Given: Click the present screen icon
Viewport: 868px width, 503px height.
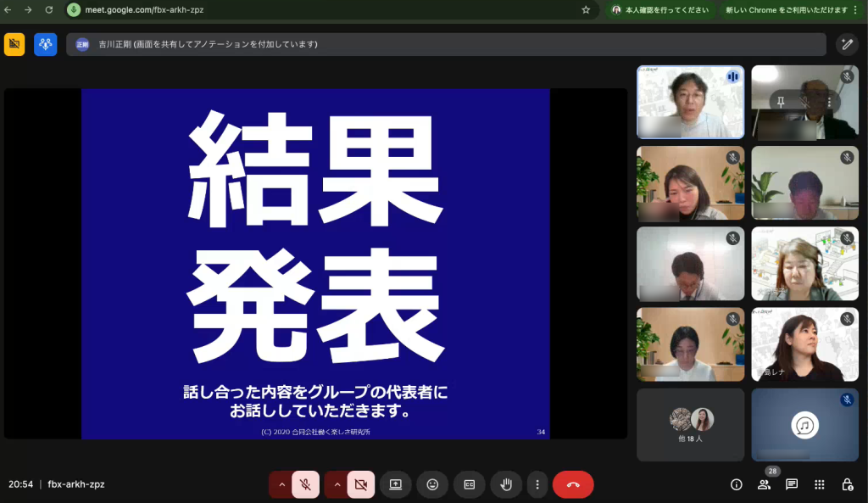Looking at the screenshot, I should coord(395,484).
